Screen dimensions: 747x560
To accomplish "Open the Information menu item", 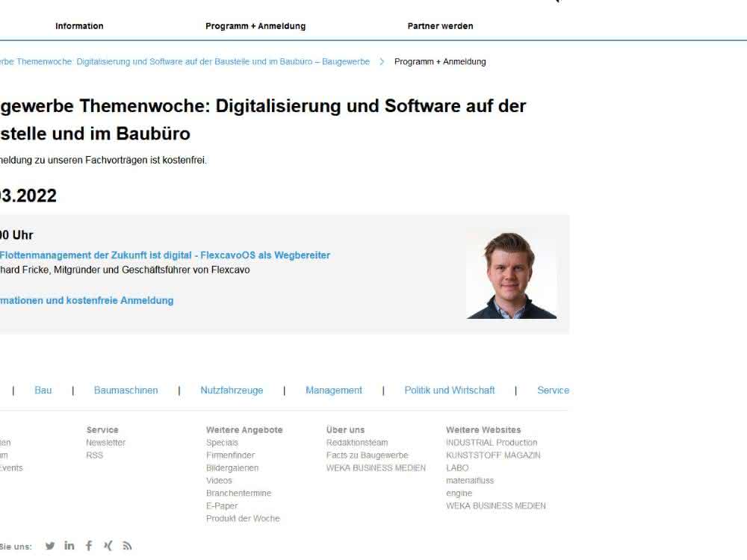I will 79,26.
